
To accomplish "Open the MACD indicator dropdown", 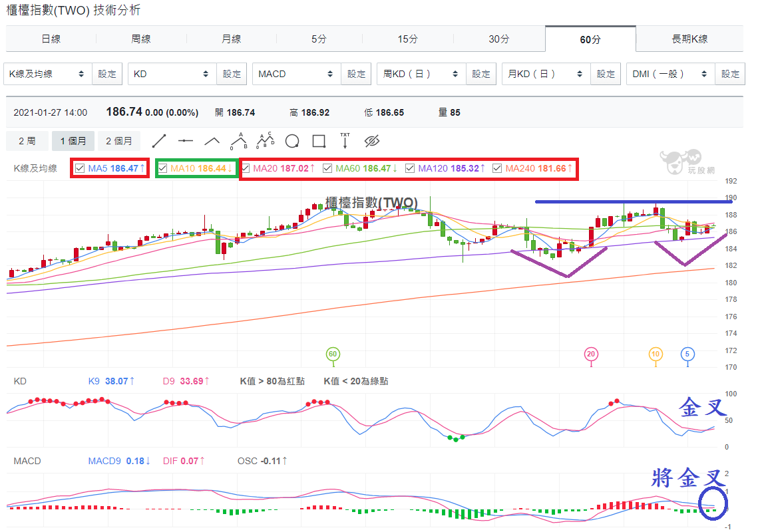I will (x=296, y=74).
